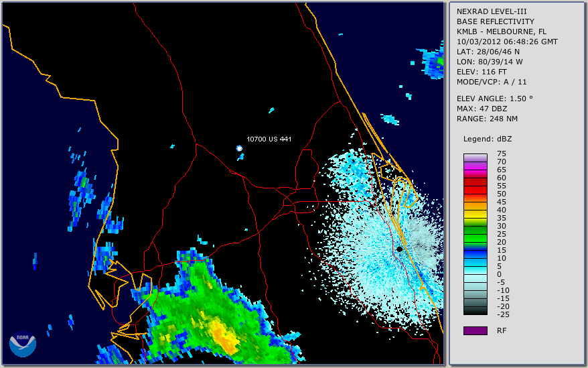The width and height of the screenshot is (588, 368).
Task: Click the white 10700 US 441 location marker
Action: [x=239, y=148]
